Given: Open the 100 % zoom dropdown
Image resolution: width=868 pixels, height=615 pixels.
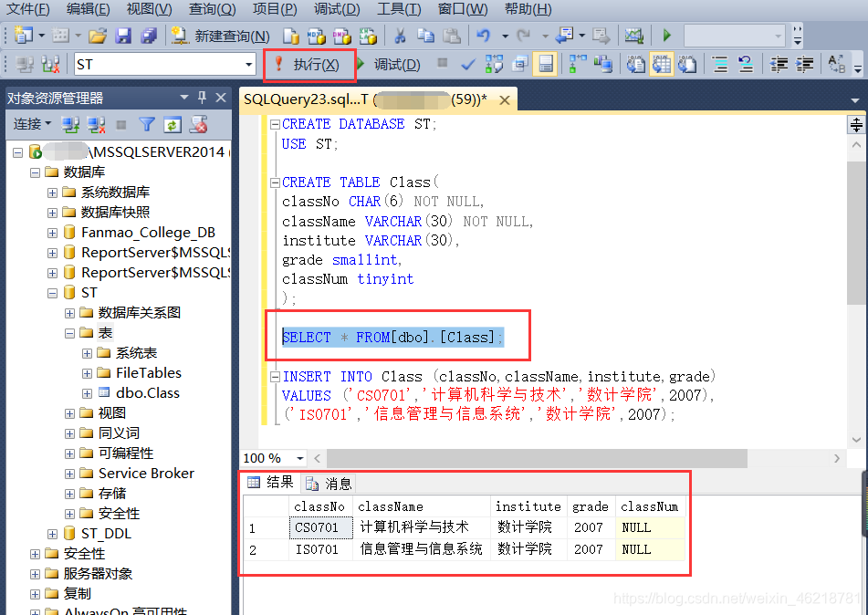Looking at the screenshot, I should [x=299, y=458].
